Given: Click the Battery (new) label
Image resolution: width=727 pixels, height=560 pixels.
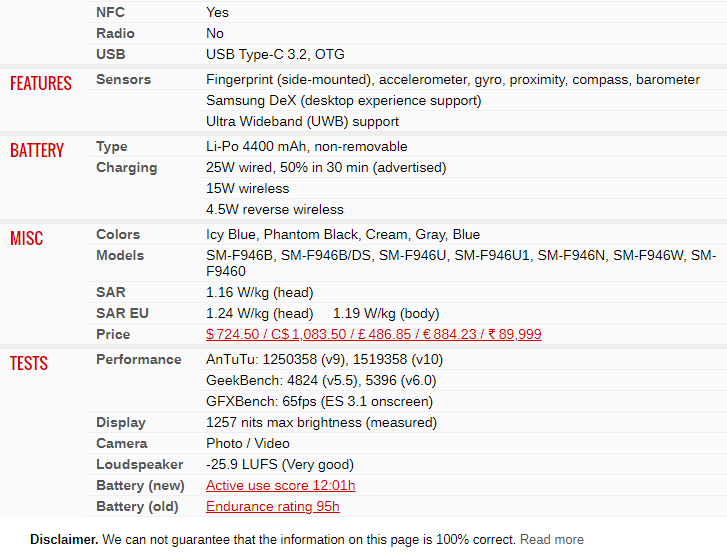Looking at the screenshot, I should click(140, 485).
